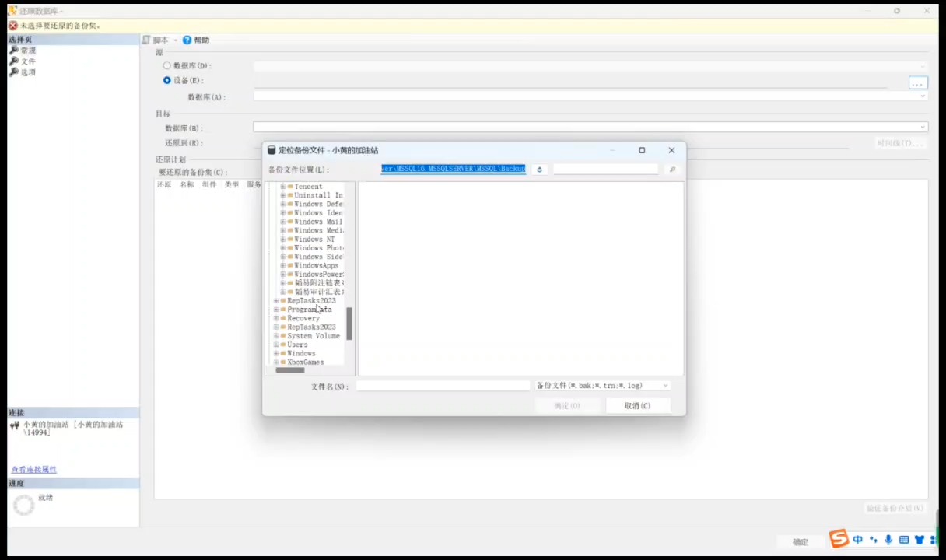Click the 组件 column header

[209, 185]
